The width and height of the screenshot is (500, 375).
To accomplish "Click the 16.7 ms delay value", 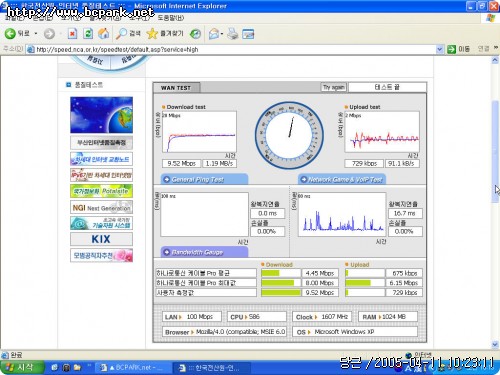I will [x=405, y=213].
